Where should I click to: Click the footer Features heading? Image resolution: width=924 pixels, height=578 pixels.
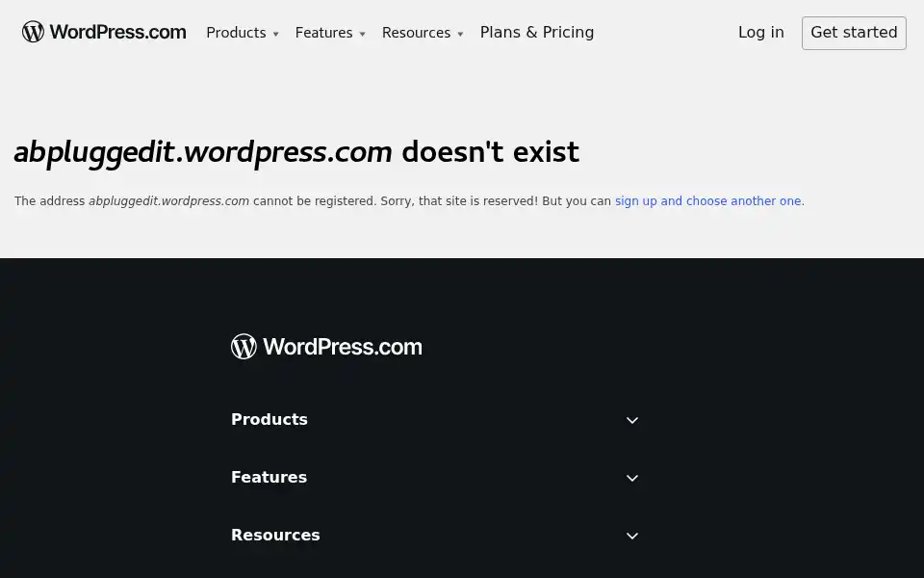[269, 477]
